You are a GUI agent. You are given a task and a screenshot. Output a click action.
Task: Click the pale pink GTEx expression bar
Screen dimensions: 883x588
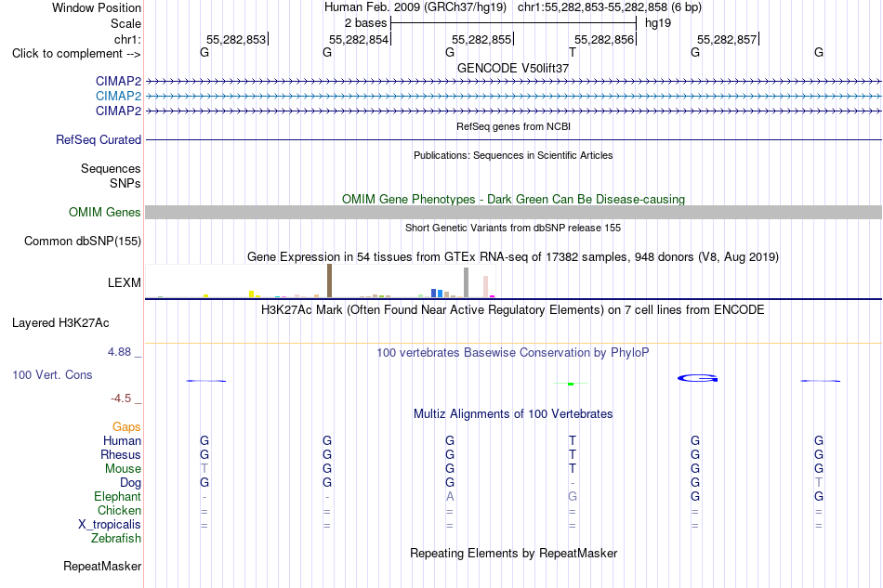coord(485,286)
